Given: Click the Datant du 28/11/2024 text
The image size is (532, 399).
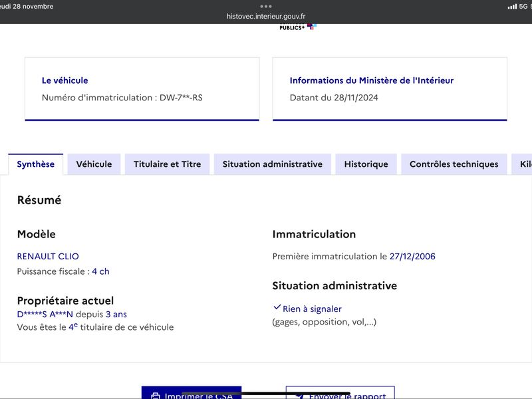Looking at the screenshot, I should 334,98.
